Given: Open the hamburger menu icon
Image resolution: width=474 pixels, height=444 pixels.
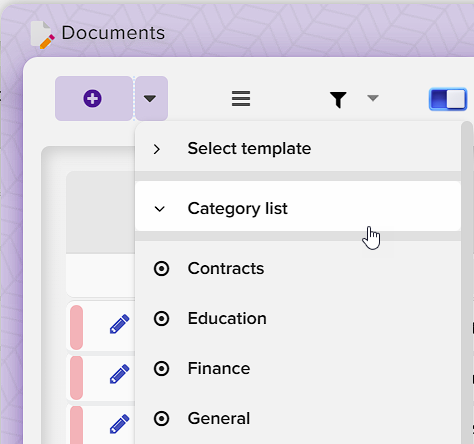Looking at the screenshot, I should 241,99.
